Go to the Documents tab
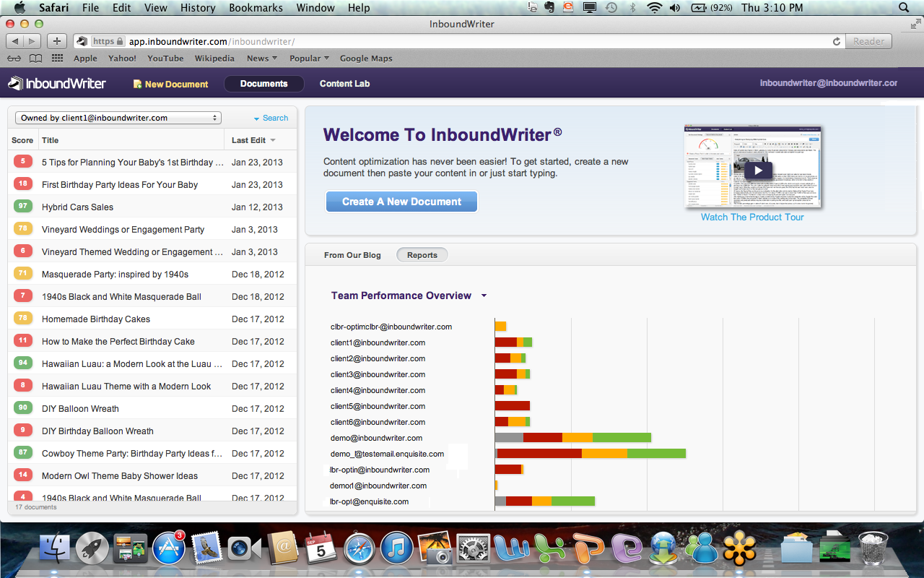 [263, 84]
